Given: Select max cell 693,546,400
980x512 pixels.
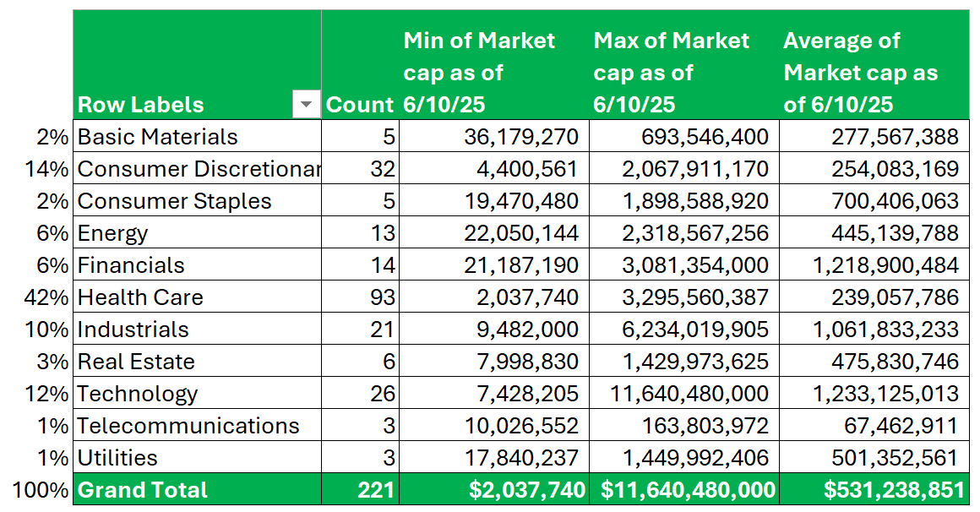Looking at the screenshot, I should (x=683, y=136).
